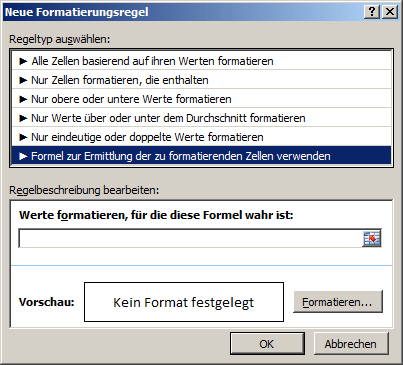Focus the formula input field
The image size is (403, 365).
click(190, 238)
